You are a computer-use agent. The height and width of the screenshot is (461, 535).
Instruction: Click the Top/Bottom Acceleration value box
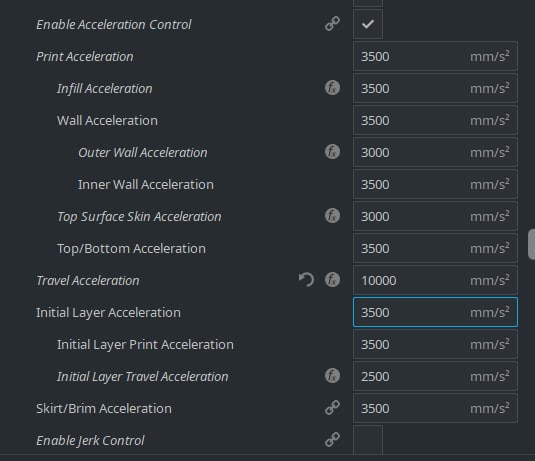[x=435, y=248]
